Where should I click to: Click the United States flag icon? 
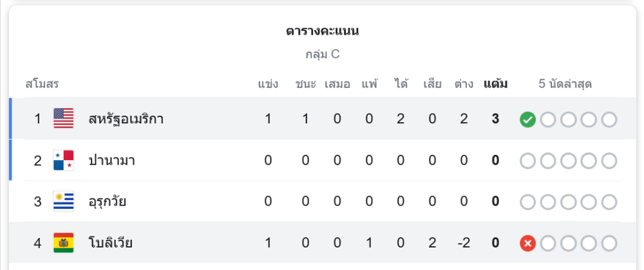click(63, 118)
